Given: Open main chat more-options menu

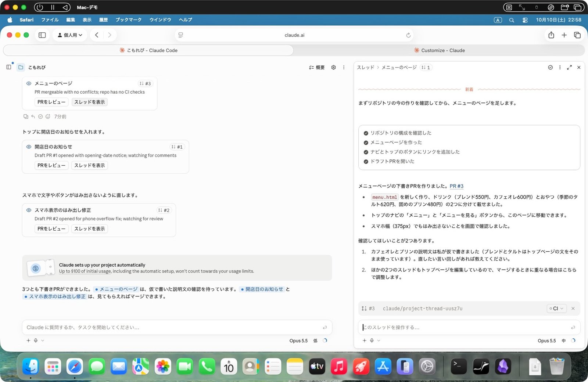Looking at the screenshot, I should click(344, 68).
